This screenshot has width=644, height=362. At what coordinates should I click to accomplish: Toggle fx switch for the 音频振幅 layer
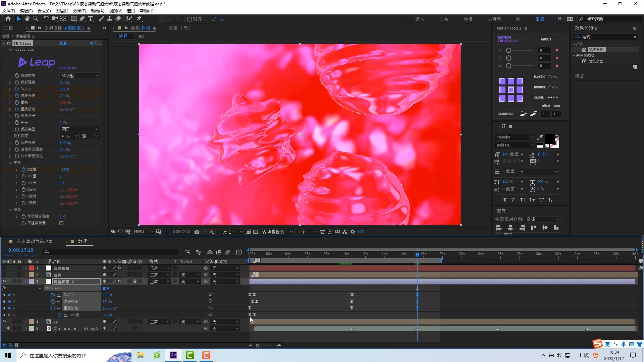(120, 268)
